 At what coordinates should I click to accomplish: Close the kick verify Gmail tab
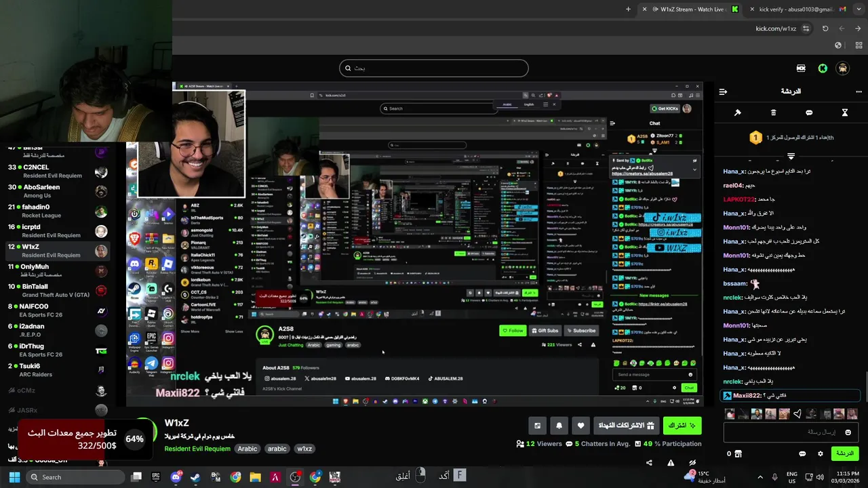click(x=752, y=9)
